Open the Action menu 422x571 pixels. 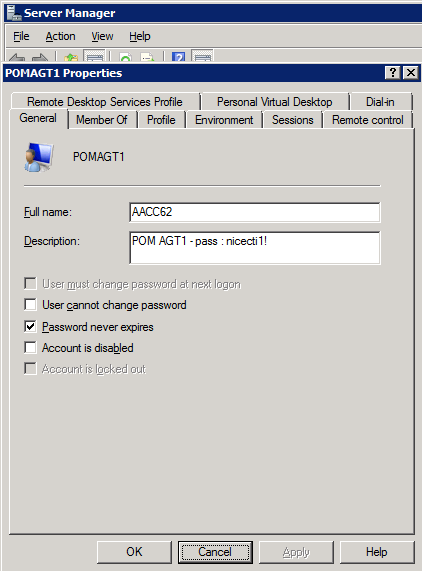pyautogui.click(x=60, y=36)
